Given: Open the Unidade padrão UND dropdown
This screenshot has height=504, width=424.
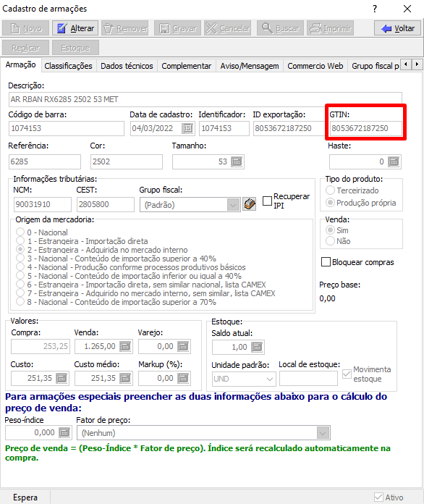Looking at the screenshot, I should pos(270,379).
